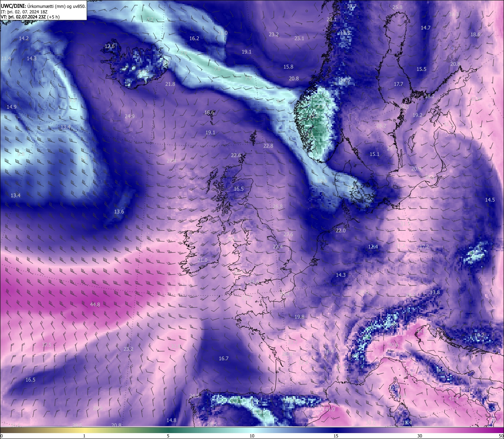The width and height of the screenshot is (504, 439).
Task: Select the 27.6 map value
Action: point(288,234)
